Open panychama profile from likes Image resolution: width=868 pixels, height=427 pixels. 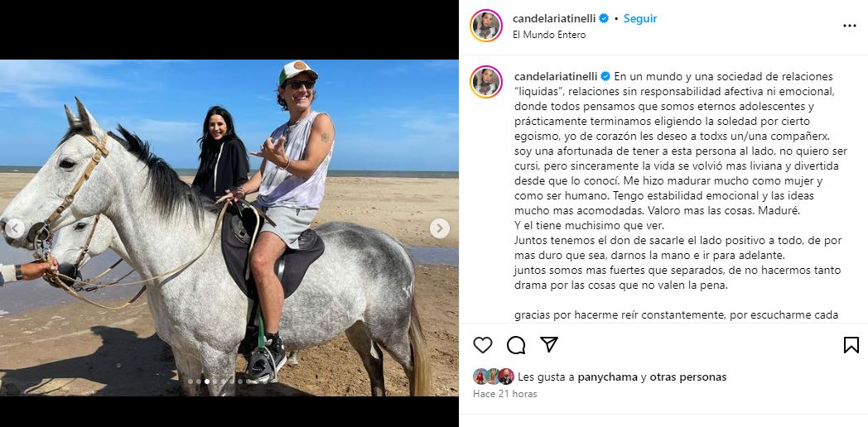[607, 377]
